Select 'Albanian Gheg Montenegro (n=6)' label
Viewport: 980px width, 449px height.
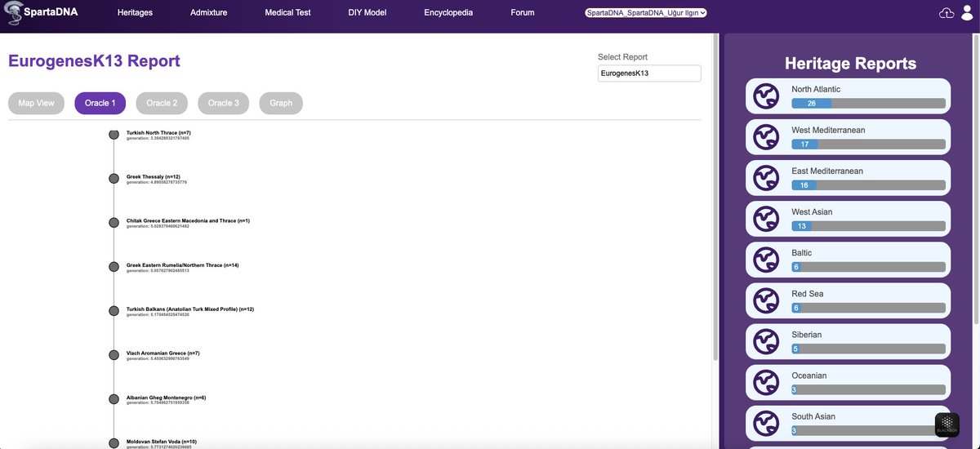(166, 397)
